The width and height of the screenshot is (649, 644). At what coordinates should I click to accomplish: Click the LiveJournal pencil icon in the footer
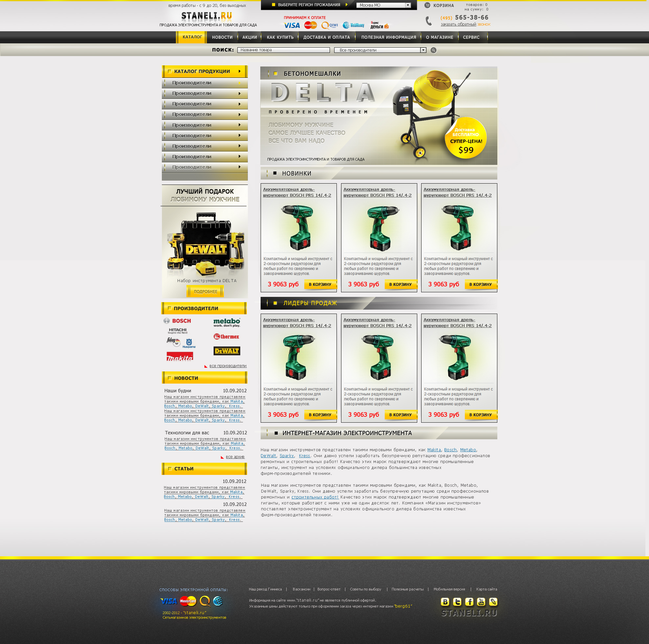[493, 602]
